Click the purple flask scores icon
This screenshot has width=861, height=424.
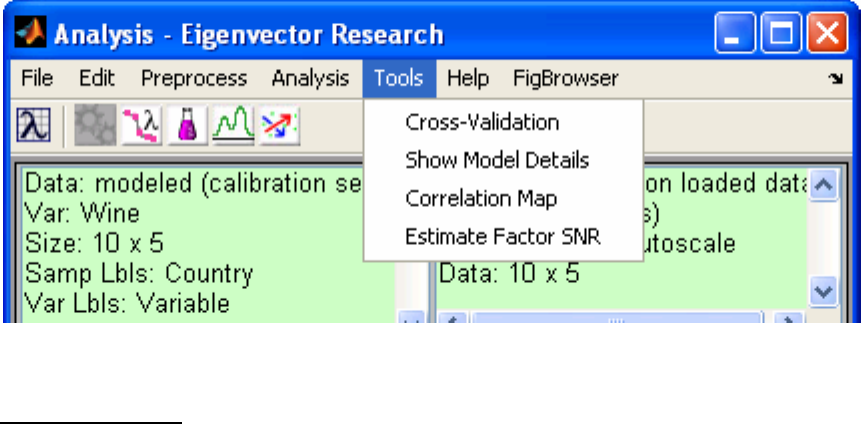(187, 125)
